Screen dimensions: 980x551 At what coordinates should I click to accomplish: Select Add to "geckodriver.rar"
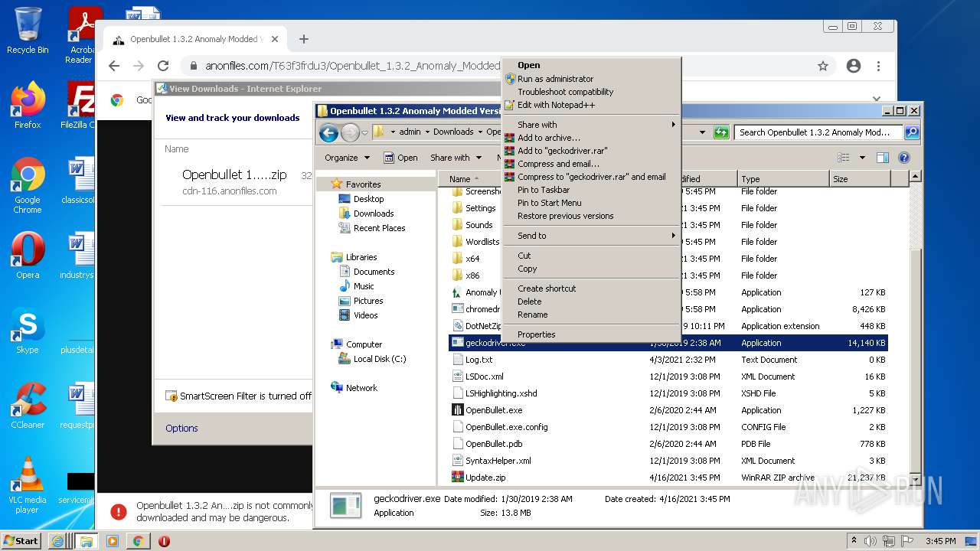[591, 151]
